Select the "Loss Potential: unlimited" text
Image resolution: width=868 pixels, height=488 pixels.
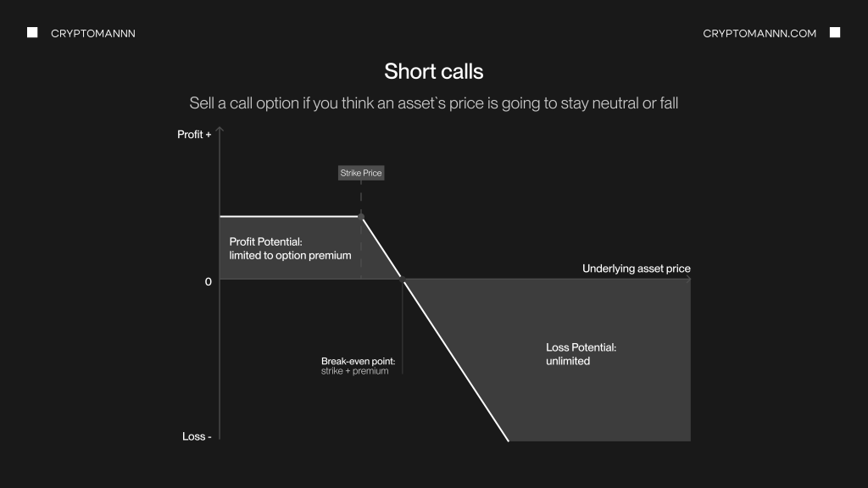581,354
